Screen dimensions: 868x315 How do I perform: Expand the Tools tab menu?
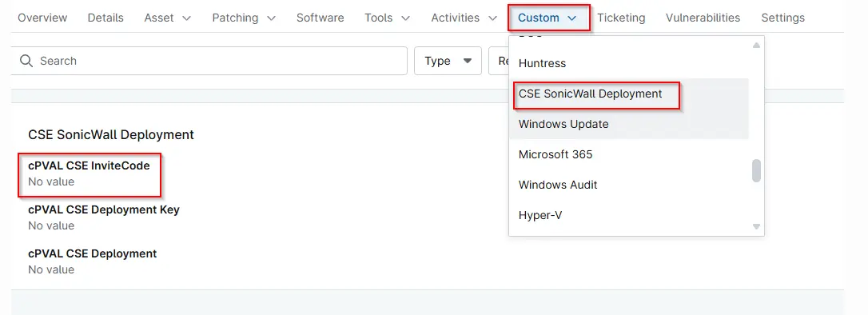tap(387, 18)
